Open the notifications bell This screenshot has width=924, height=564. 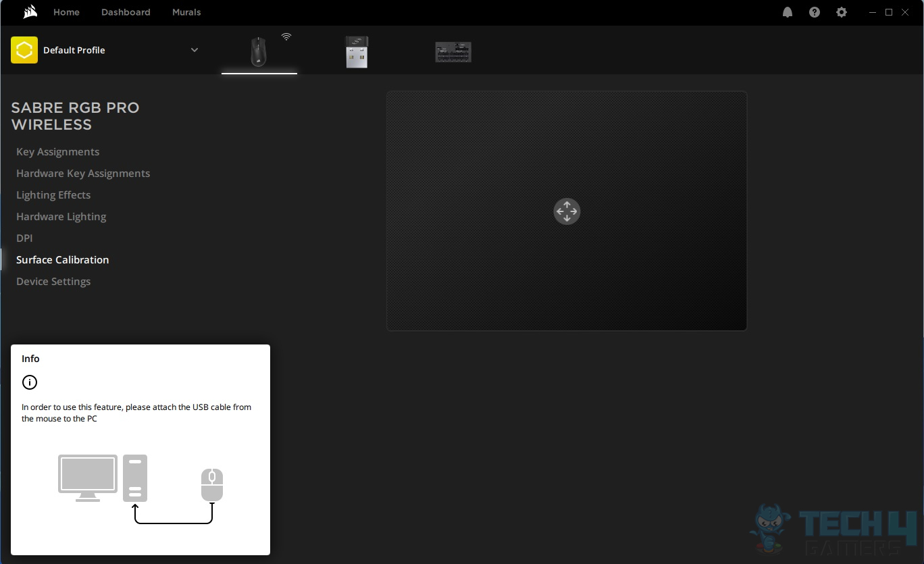tap(788, 12)
